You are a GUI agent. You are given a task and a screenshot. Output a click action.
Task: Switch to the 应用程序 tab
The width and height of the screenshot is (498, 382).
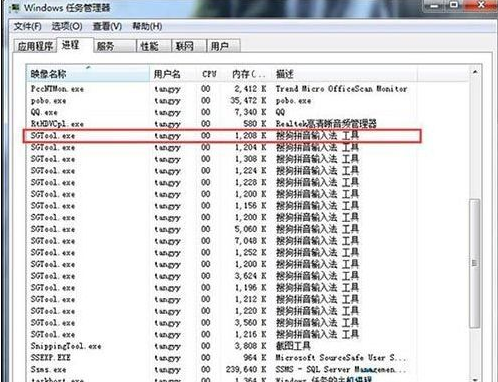(35, 46)
